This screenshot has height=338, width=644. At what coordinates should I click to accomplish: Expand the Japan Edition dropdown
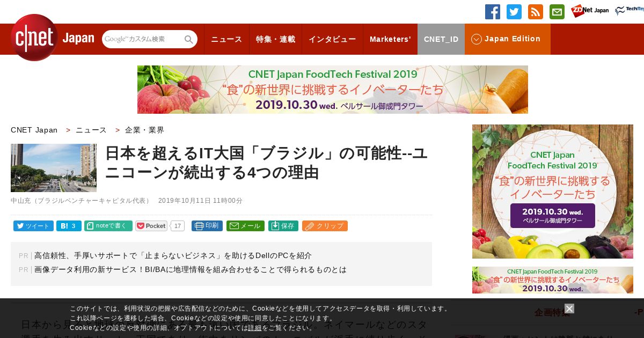point(507,39)
